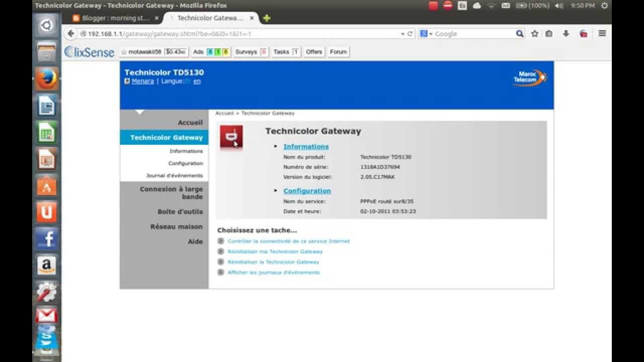The image size is (644, 362).
Task: Open the Configuration submenu item
Action: pos(186,163)
